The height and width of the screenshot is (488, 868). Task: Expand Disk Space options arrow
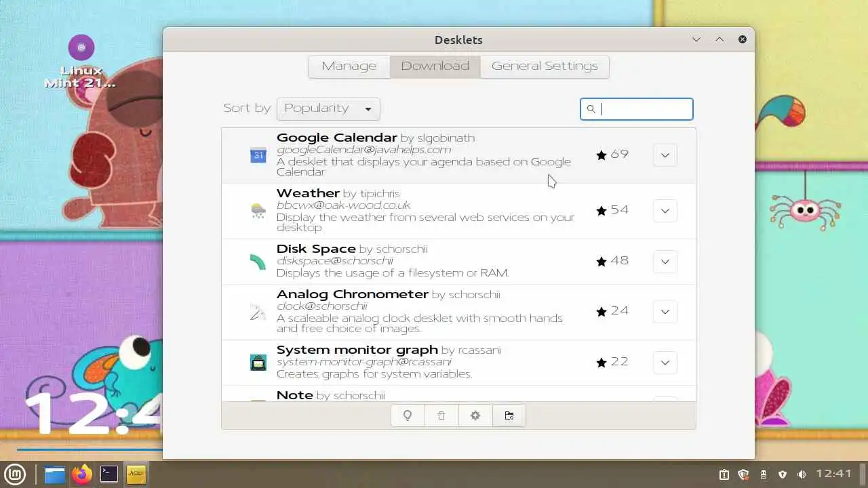point(665,262)
